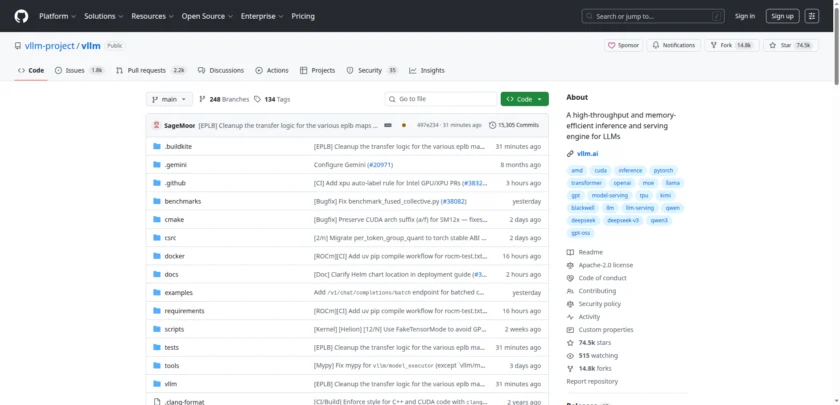Open the Enterprise dropdown menu

(x=262, y=16)
